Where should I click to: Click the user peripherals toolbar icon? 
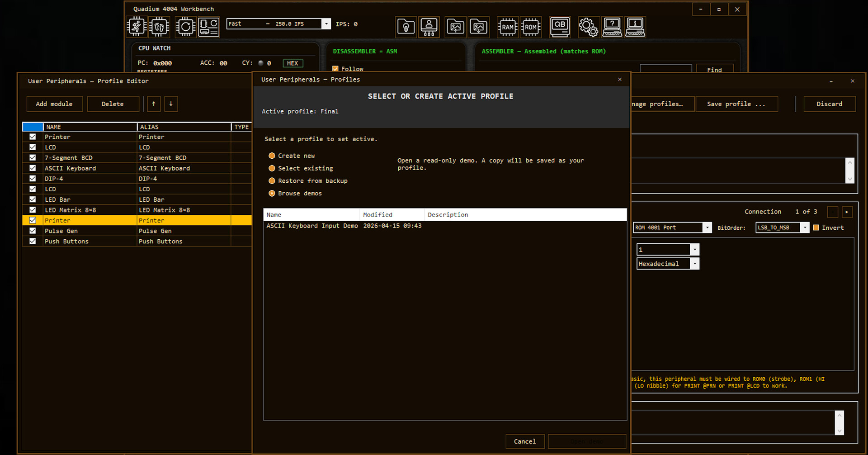(x=429, y=27)
